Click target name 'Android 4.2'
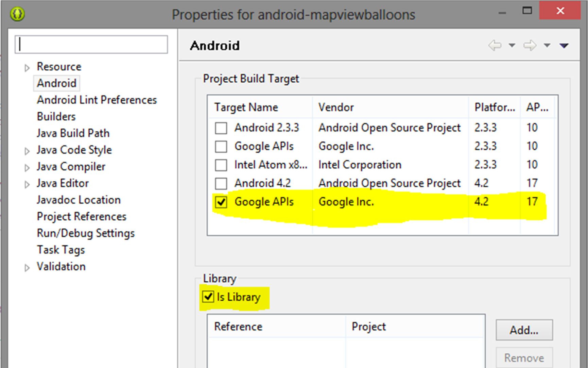 coord(263,183)
